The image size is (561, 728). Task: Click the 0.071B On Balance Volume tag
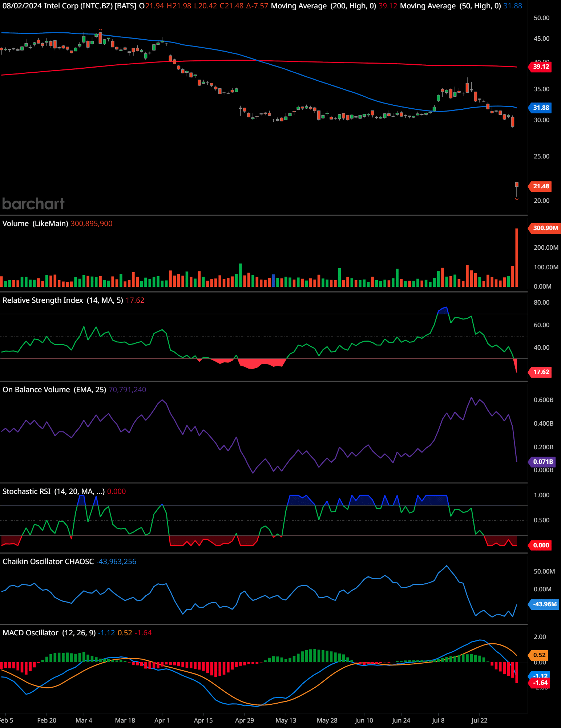tap(542, 462)
